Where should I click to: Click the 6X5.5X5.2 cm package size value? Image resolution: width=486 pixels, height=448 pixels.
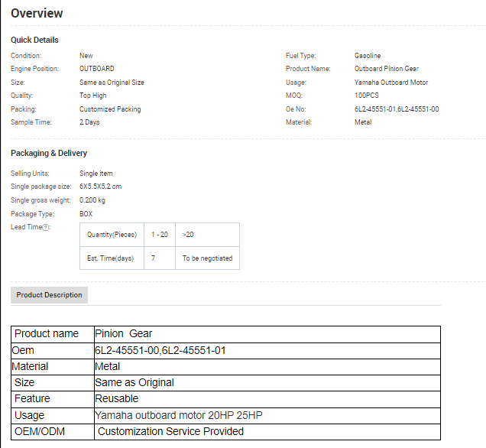point(100,187)
